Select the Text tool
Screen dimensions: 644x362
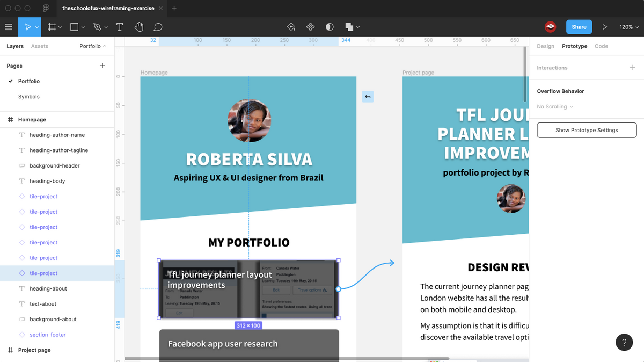[x=119, y=27]
